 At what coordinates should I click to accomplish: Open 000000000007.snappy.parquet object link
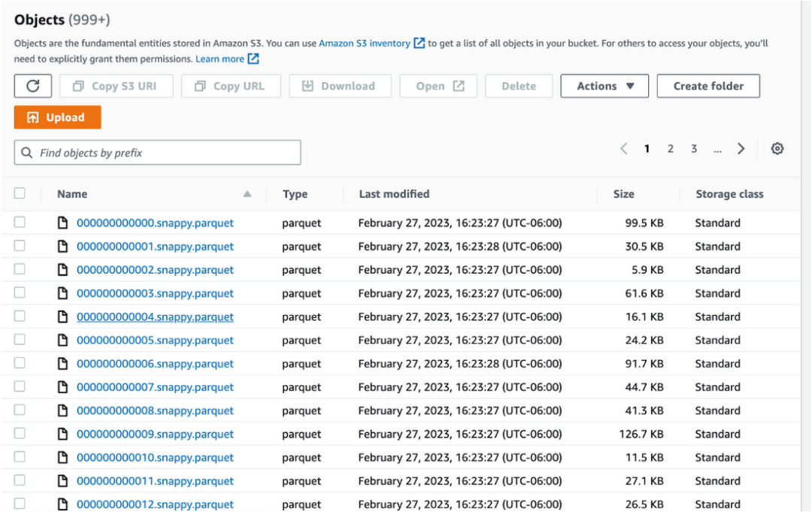[155, 387]
